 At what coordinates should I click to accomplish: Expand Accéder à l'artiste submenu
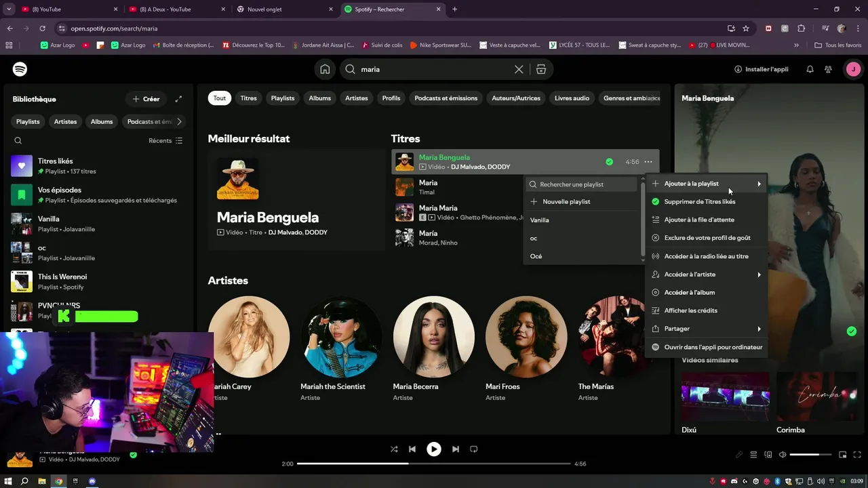pos(707,274)
